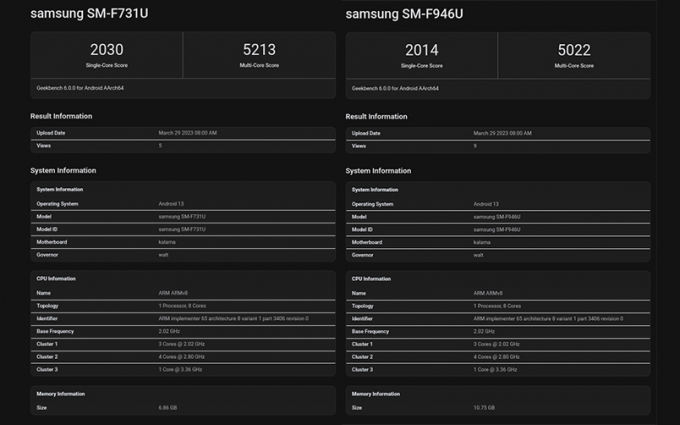Click 4 Cores @ 2.80 GHz for SM-F946U
Viewport: 680px width, 425px height.
497,357
